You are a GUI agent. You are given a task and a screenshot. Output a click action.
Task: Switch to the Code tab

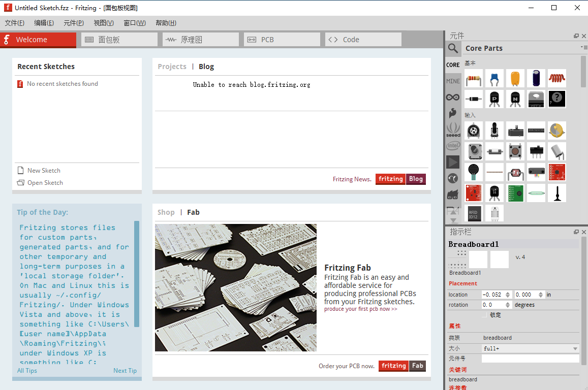pyautogui.click(x=363, y=40)
